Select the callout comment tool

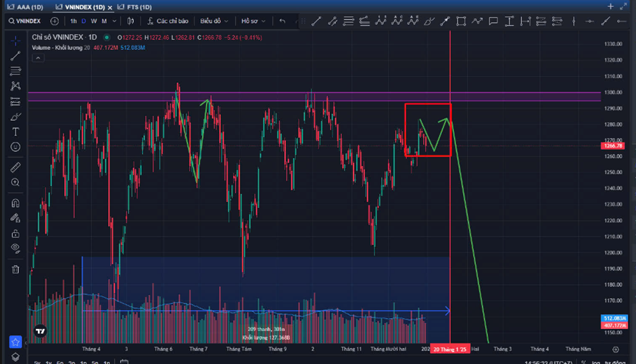[493, 21]
